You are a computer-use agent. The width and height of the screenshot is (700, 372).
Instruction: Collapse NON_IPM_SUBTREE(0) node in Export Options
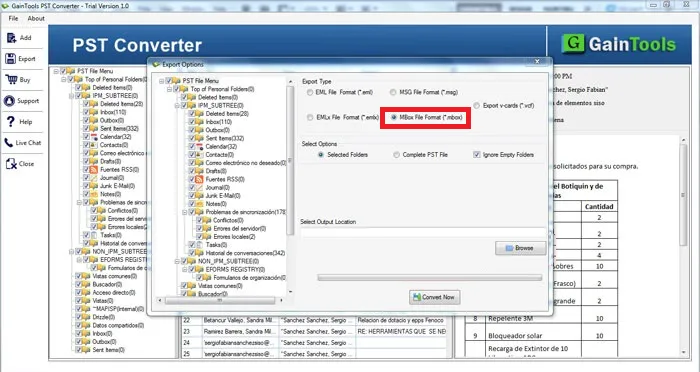coord(177,261)
